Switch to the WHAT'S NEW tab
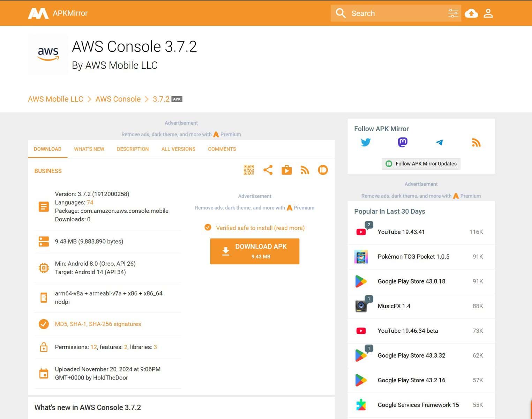 [x=89, y=149]
